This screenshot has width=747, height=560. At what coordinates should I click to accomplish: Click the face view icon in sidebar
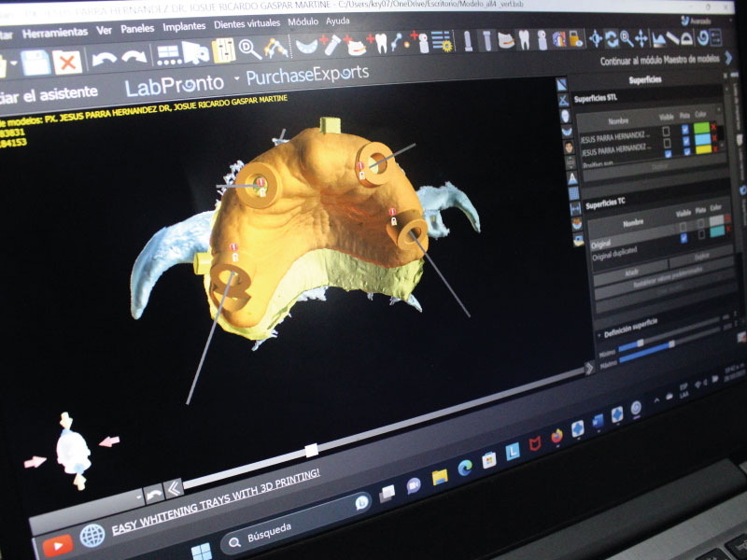click(x=568, y=147)
